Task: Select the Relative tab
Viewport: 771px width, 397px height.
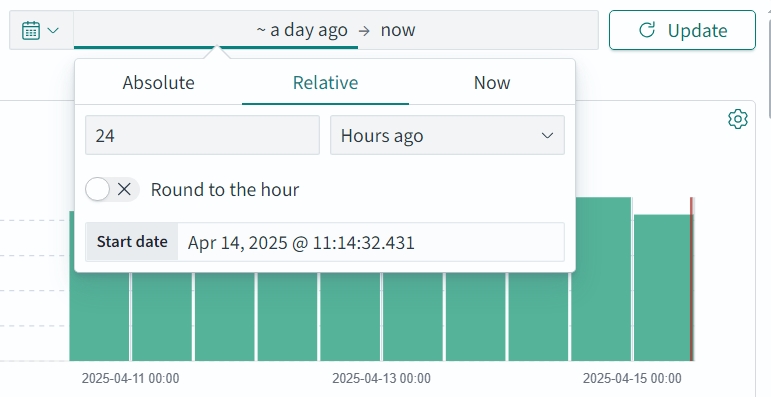Action: (325, 82)
